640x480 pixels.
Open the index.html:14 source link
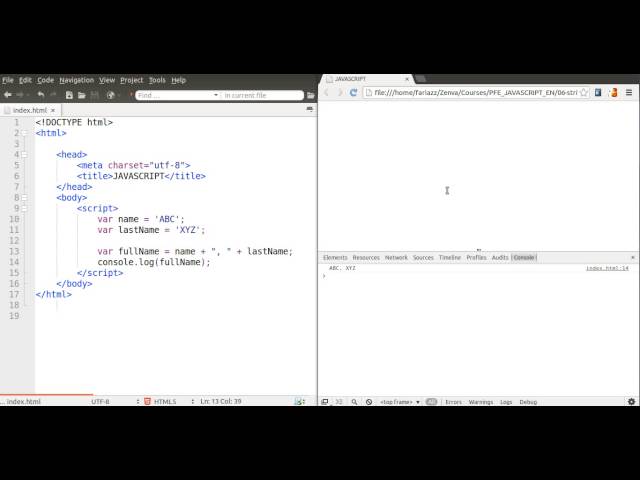tap(607, 268)
